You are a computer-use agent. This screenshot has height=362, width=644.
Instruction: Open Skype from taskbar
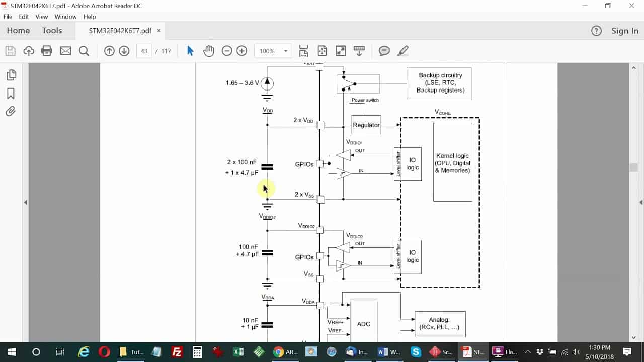click(416, 352)
